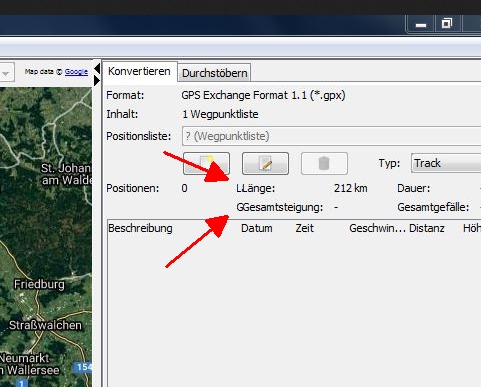This screenshot has height=387, width=481.
Task: Switch to the Konvertieren tab
Action: (139, 71)
